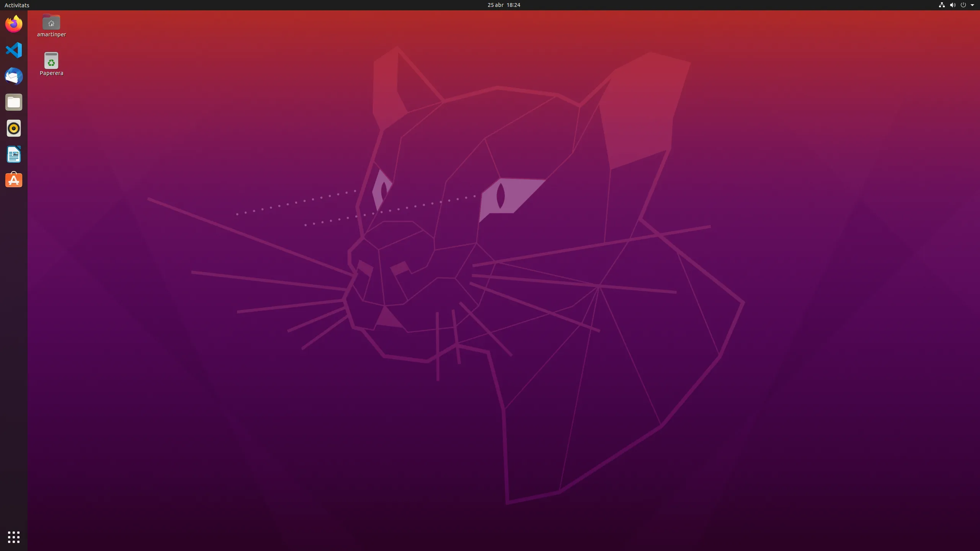Open the Activitats overview

point(16,5)
